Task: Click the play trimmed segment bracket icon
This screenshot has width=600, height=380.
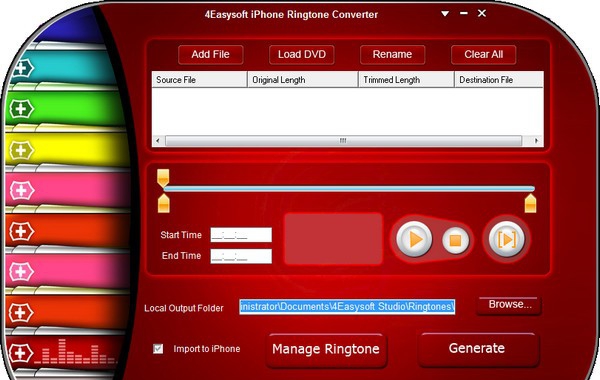Action: tap(507, 240)
